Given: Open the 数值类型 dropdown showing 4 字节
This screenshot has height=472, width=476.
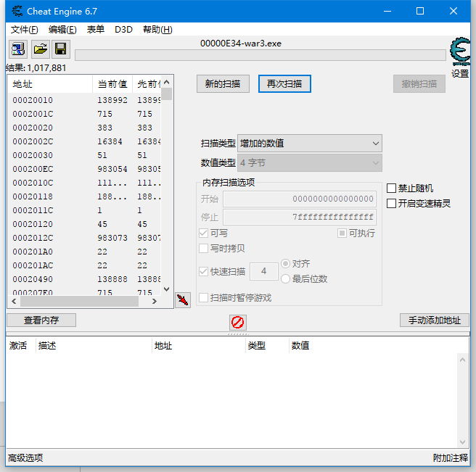Looking at the screenshot, I should (x=310, y=163).
